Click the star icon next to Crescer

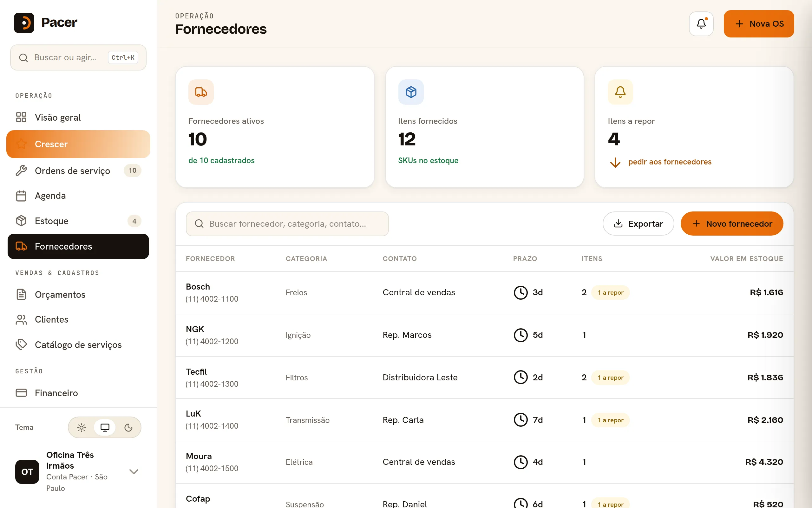(x=21, y=144)
